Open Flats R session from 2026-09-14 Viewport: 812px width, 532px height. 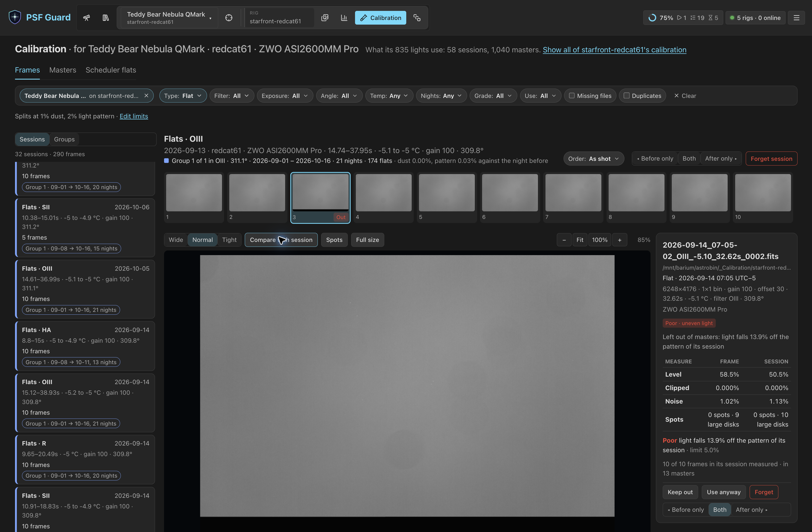coord(85,459)
